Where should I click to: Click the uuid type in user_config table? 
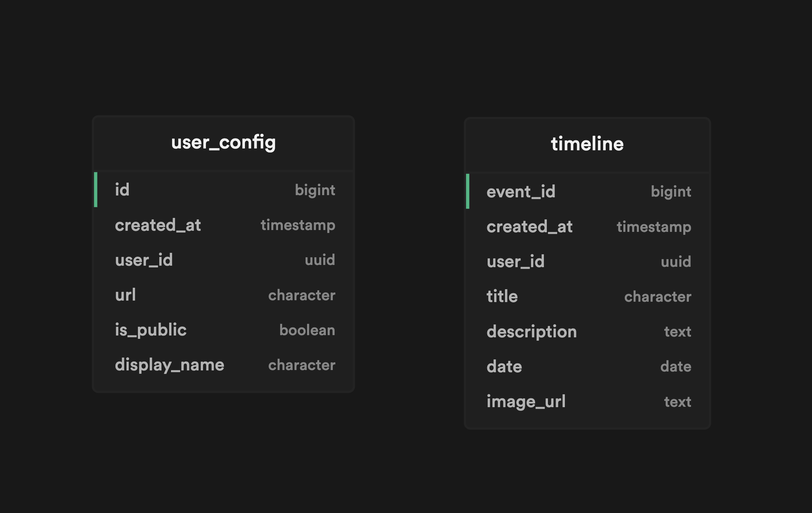coord(320,260)
